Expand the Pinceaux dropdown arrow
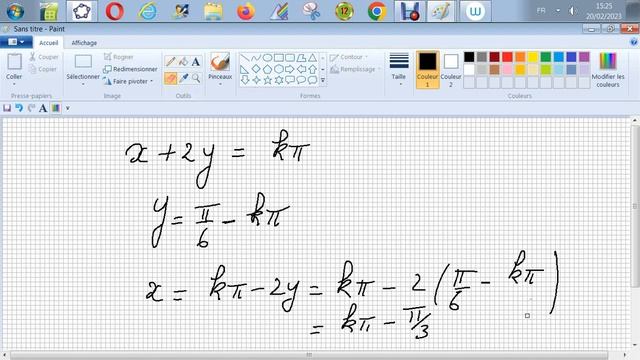Screen dimensions: 640x360 coord(220,84)
